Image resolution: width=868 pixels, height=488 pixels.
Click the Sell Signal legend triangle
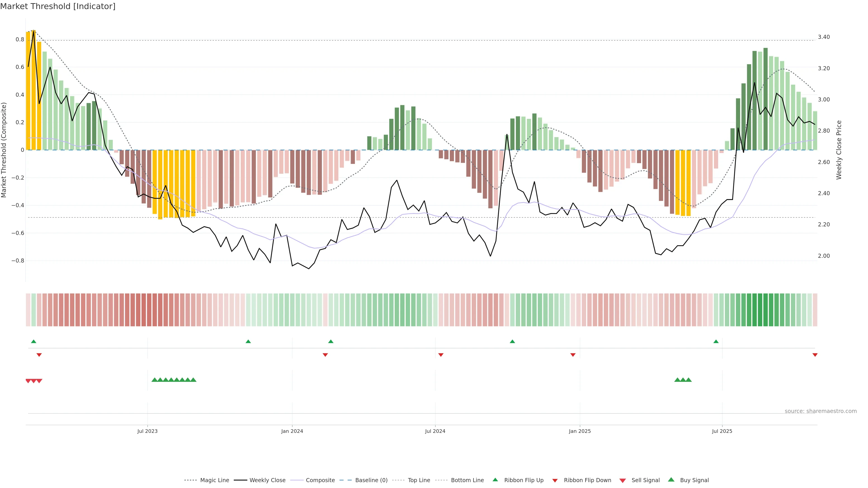pos(622,480)
